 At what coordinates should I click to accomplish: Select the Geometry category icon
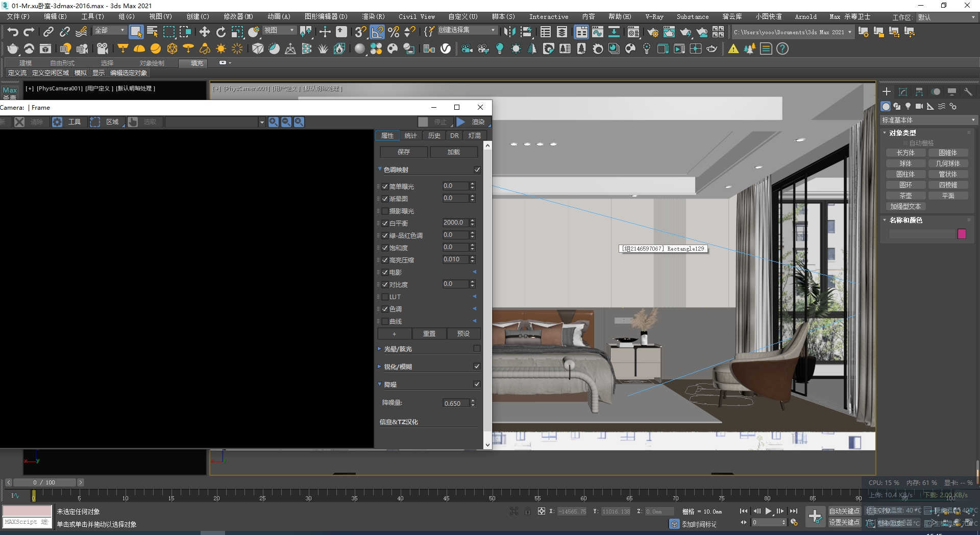coord(886,106)
